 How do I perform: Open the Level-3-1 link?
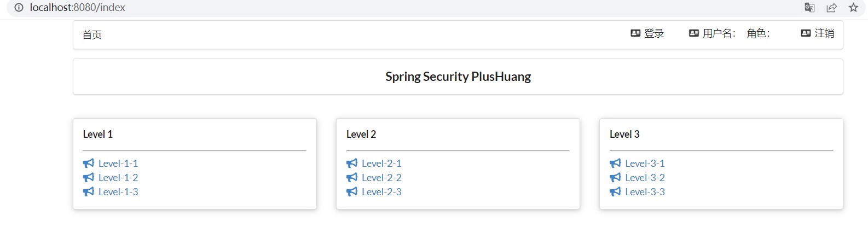click(x=645, y=164)
